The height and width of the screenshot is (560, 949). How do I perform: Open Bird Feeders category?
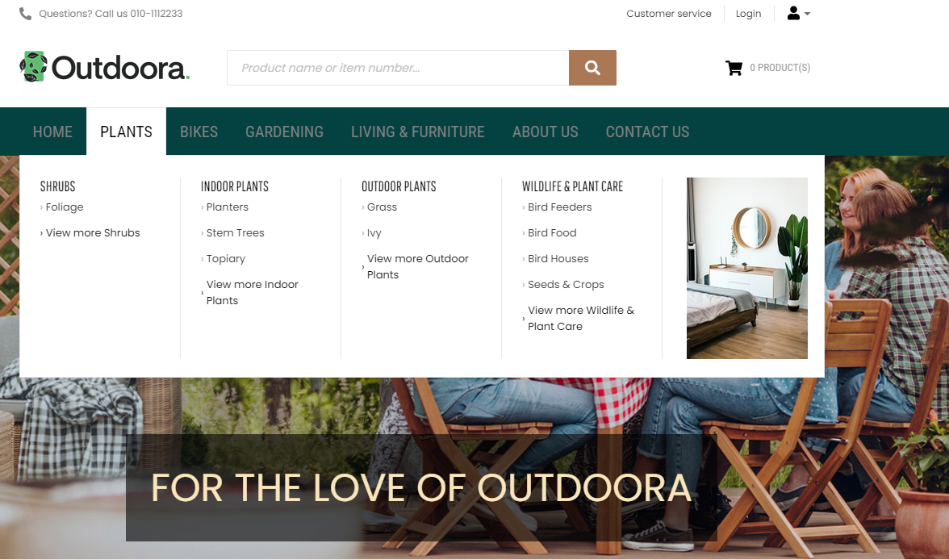point(559,207)
